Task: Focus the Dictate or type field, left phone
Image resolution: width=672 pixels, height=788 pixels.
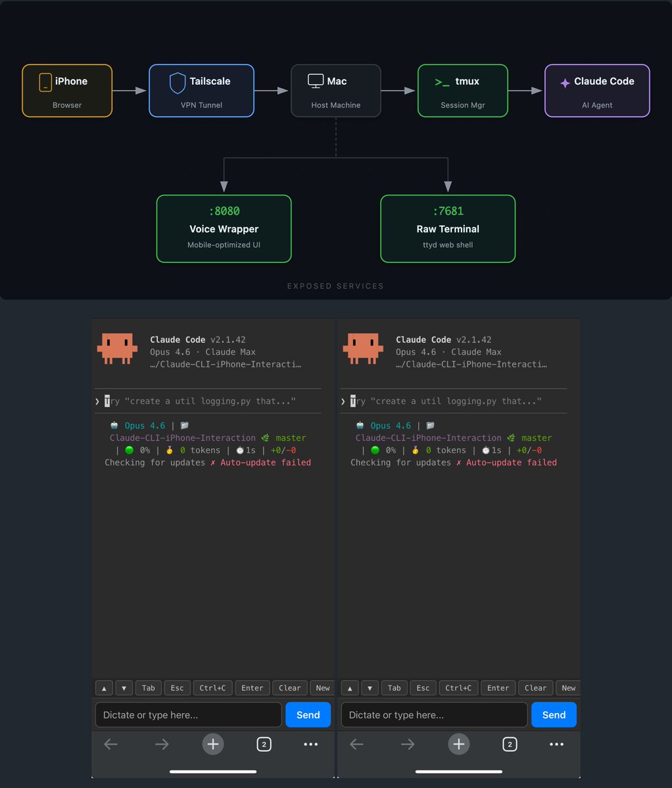Action: click(x=189, y=714)
